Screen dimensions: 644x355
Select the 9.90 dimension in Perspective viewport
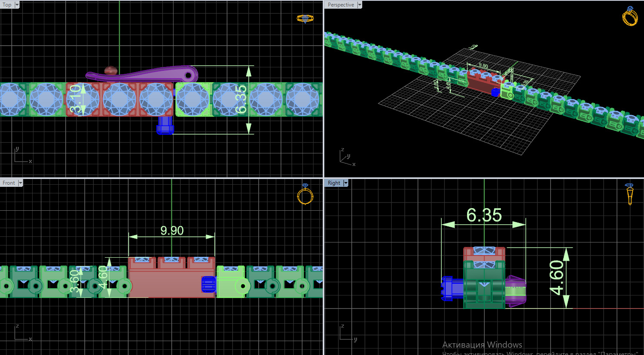click(483, 65)
